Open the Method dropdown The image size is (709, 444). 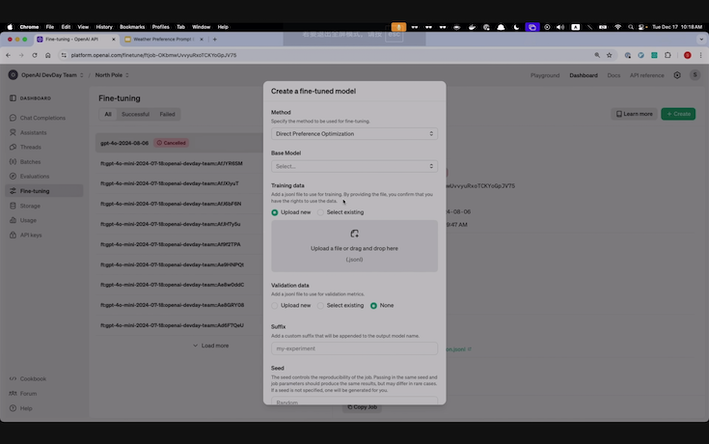[x=354, y=133]
